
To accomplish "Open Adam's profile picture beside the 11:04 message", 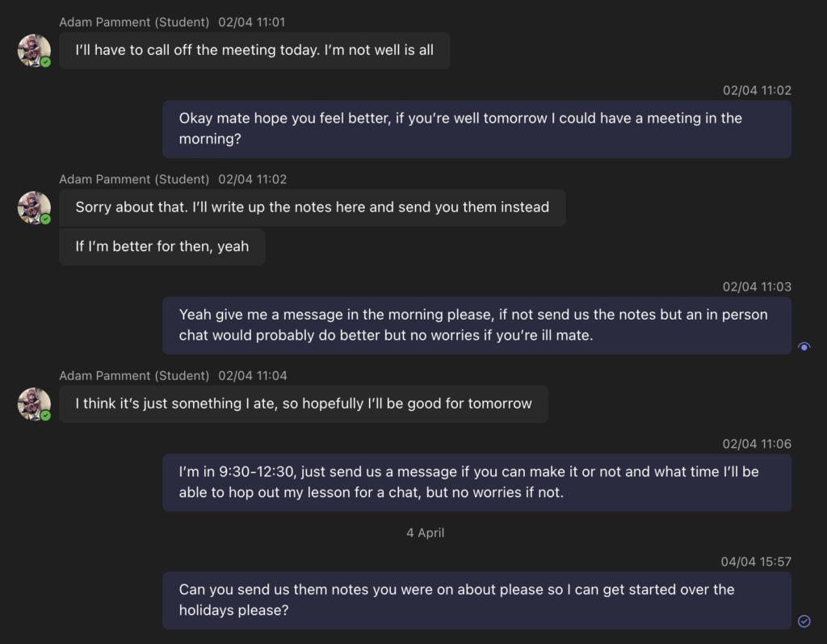I will click(34, 404).
